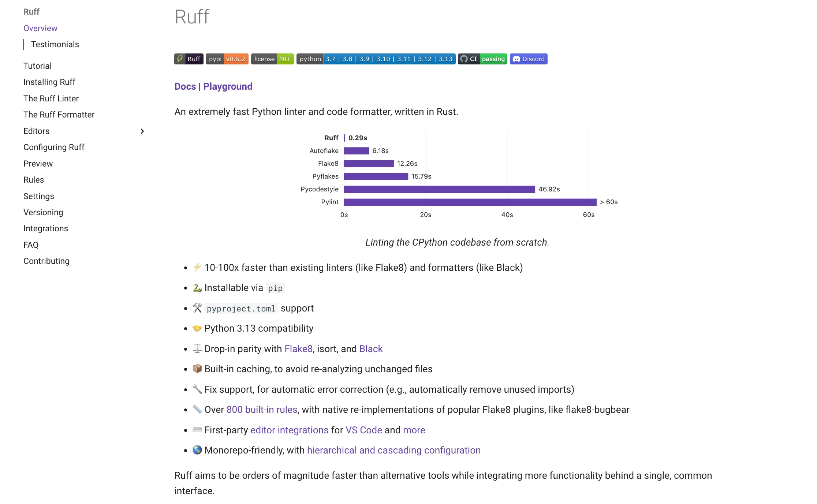Click the Ruff lightning badge
The width and height of the screenshot is (817, 504).
189,59
